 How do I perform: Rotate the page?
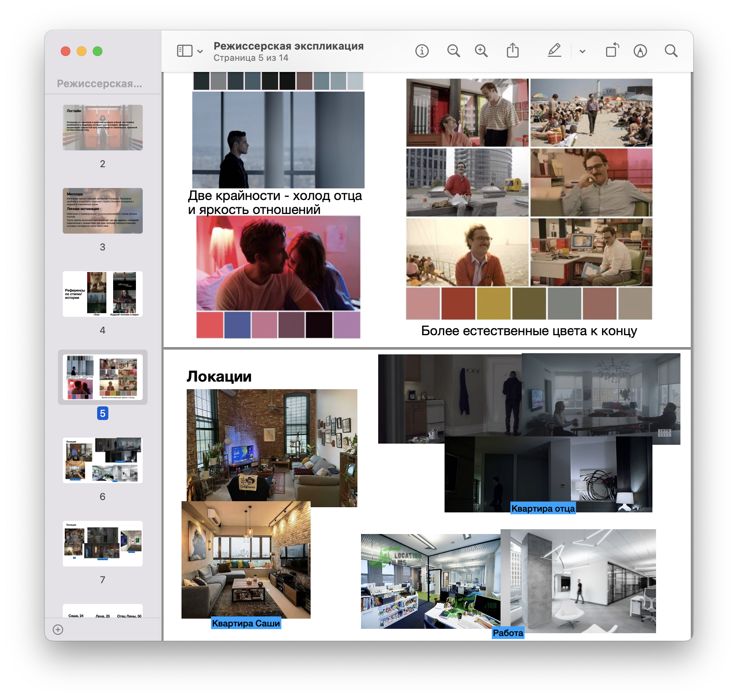[x=612, y=50]
